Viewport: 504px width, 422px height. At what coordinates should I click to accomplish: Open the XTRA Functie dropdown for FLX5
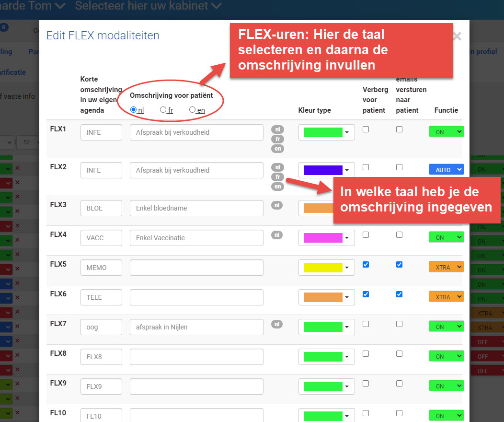(x=446, y=268)
